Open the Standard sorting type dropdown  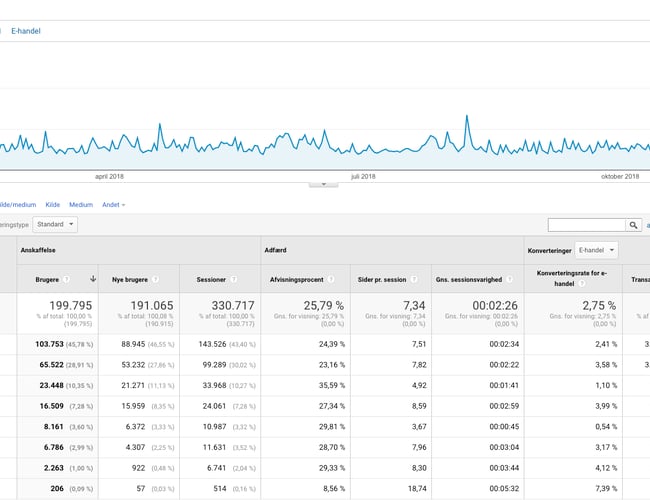[x=55, y=225]
